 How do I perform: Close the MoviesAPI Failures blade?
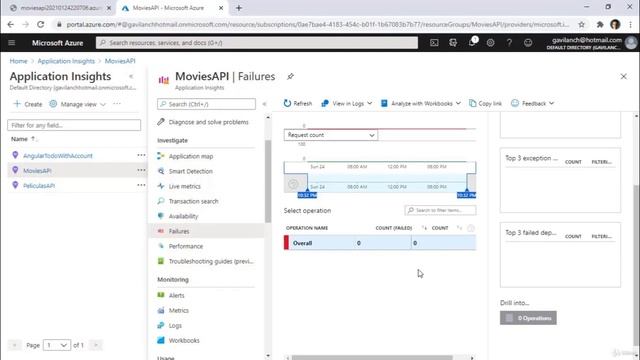pos(624,76)
